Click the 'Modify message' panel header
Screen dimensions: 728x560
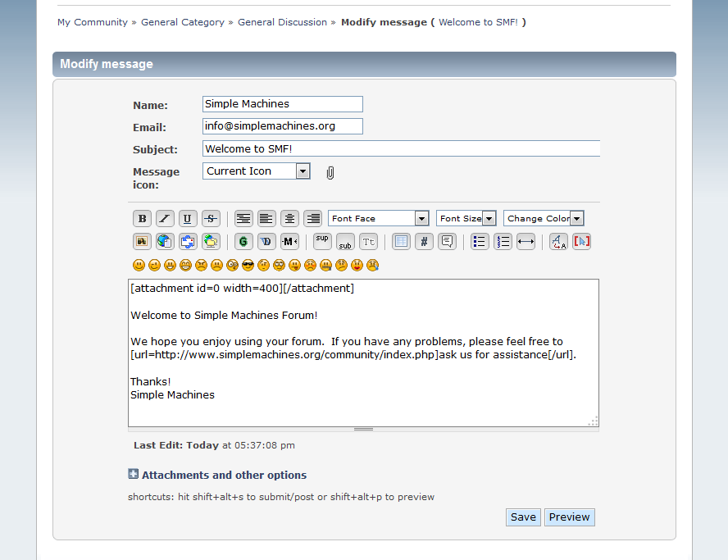click(364, 64)
